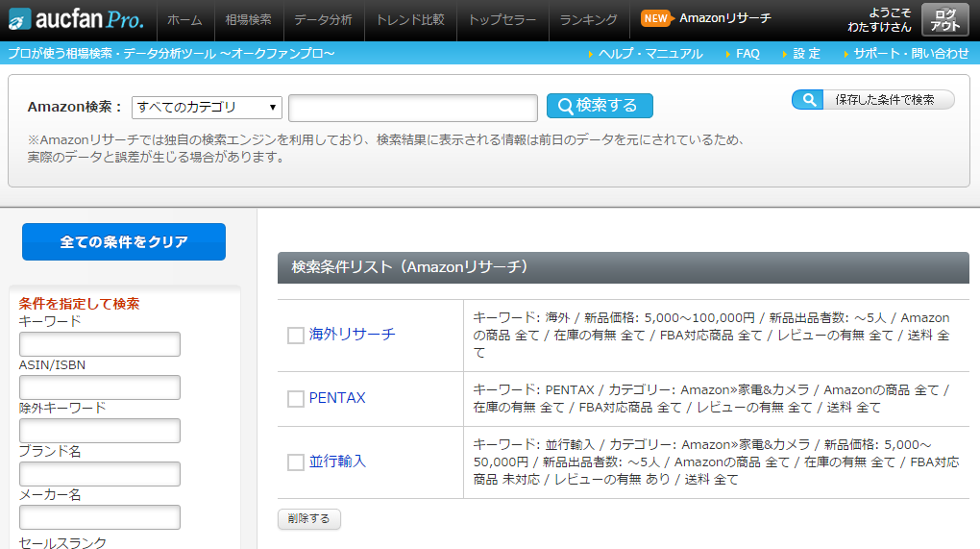Click the 全ての条件をクリア button
Screen dimensions: 980x549
(124, 242)
